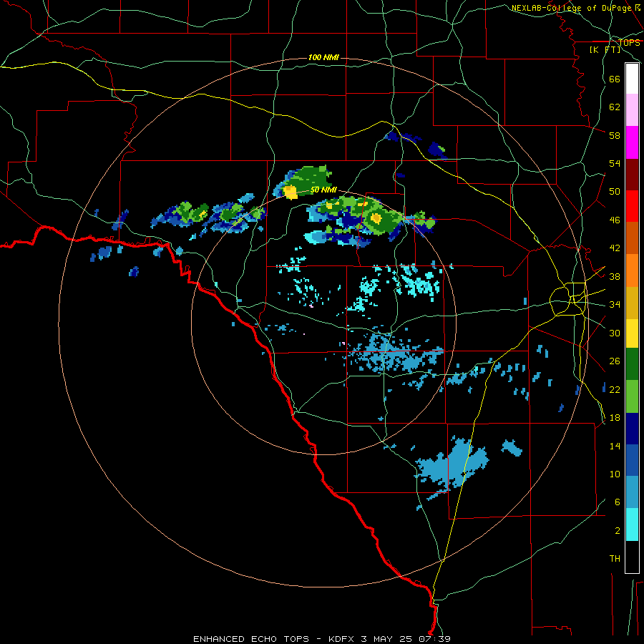644x644 pixels.
Task: Click the yellow echo core beside 50 NMI label
Action: [291, 192]
